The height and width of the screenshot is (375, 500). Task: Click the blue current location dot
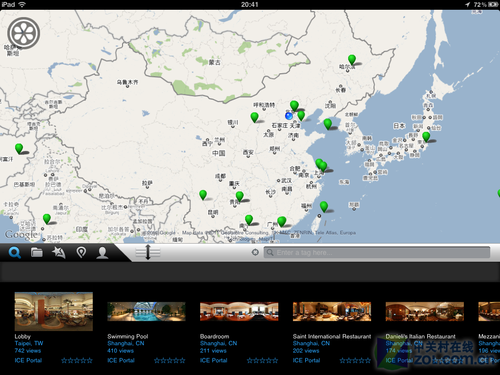pyautogui.click(x=289, y=116)
